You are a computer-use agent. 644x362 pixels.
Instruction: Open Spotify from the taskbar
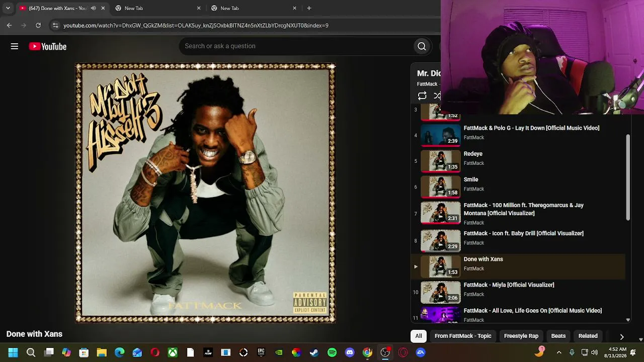click(x=332, y=352)
